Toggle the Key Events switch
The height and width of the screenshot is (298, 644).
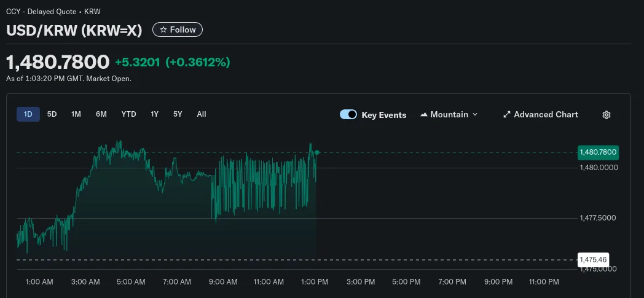point(348,115)
